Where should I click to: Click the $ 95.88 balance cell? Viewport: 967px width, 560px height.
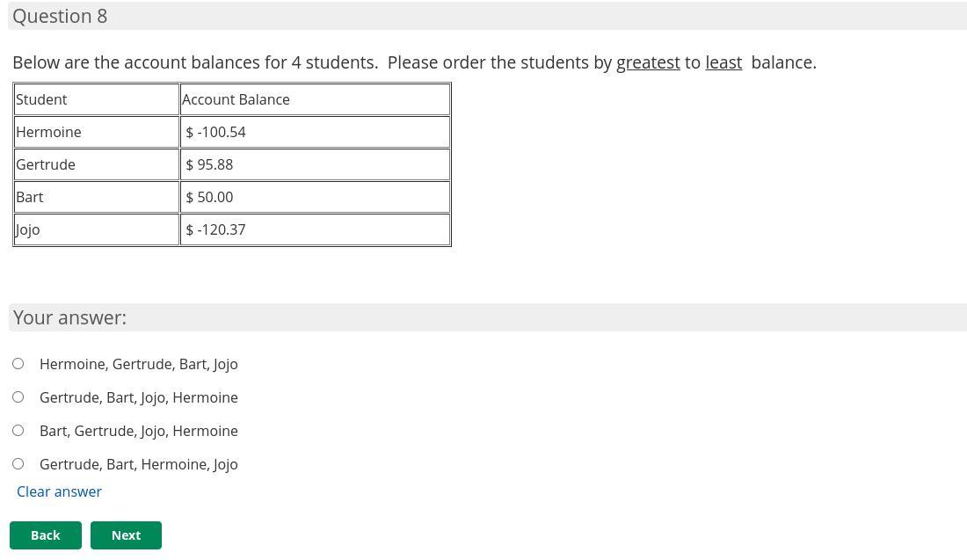pyautogui.click(x=315, y=164)
